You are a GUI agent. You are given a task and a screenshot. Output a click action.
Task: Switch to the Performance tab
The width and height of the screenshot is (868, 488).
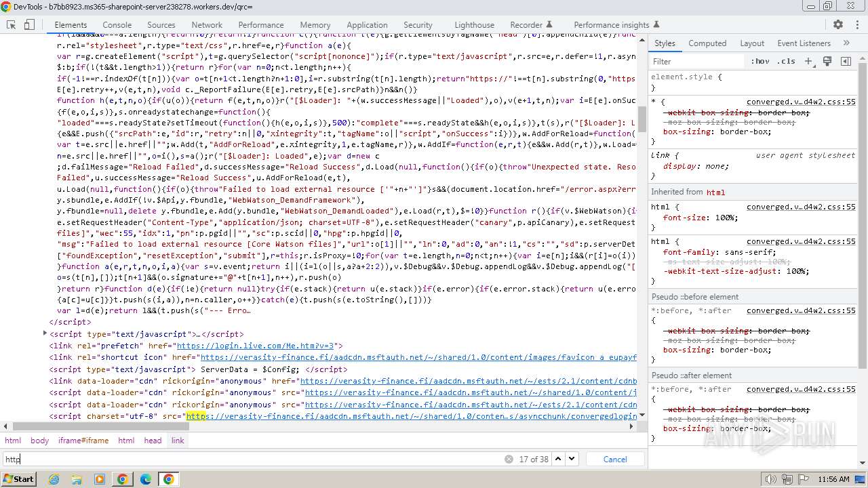point(261,24)
